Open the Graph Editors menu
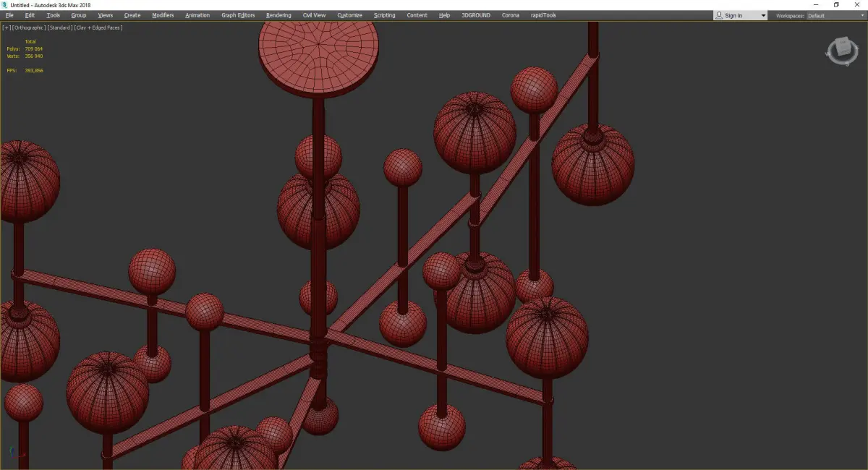This screenshot has width=868, height=470. (x=238, y=15)
